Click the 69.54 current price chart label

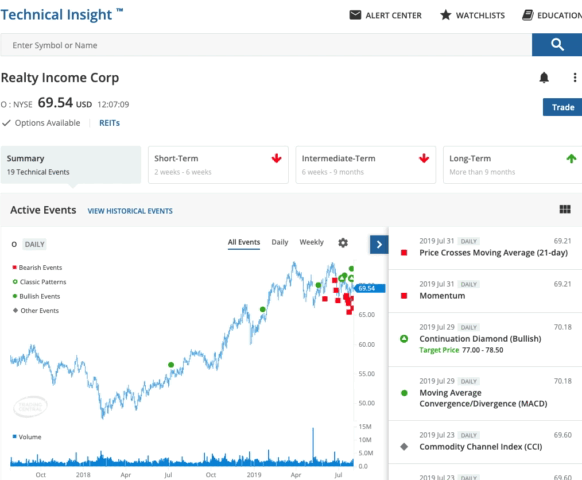tap(370, 288)
